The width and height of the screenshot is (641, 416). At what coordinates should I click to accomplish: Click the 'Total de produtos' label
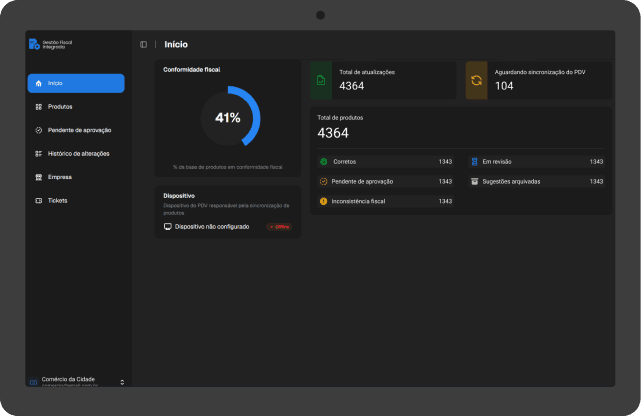point(340,118)
